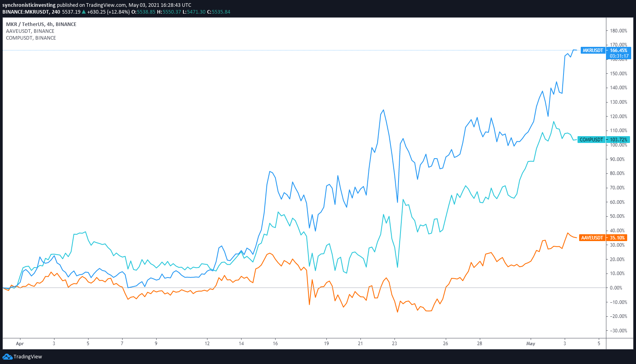The image size is (636, 364).
Task: Click the 35.10% AAVE value tag
Action: [x=617, y=238]
